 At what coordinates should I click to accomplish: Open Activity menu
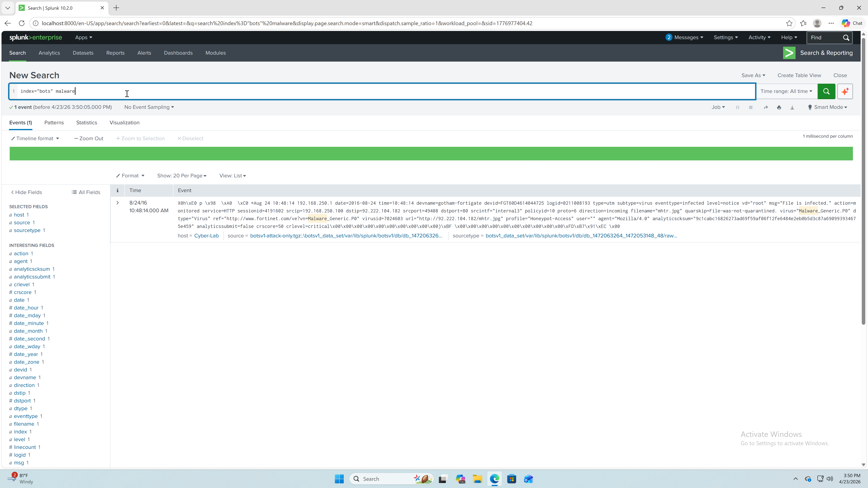(759, 37)
